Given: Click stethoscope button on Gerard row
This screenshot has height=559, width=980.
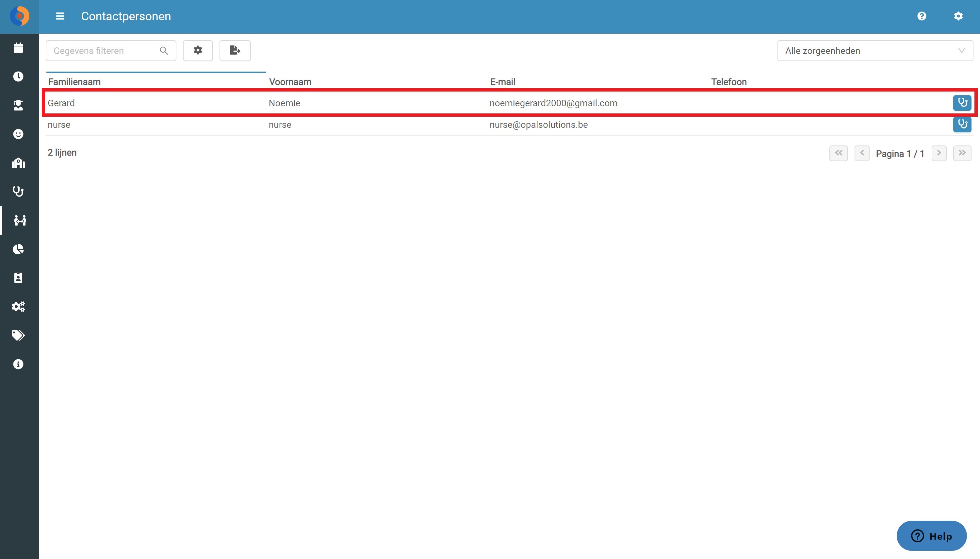Looking at the screenshot, I should [x=962, y=103].
